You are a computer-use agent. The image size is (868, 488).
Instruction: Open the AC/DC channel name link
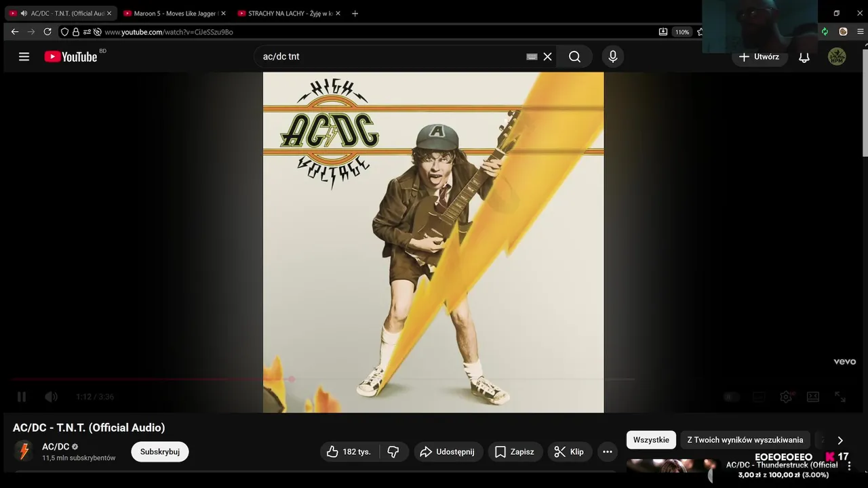point(56,447)
